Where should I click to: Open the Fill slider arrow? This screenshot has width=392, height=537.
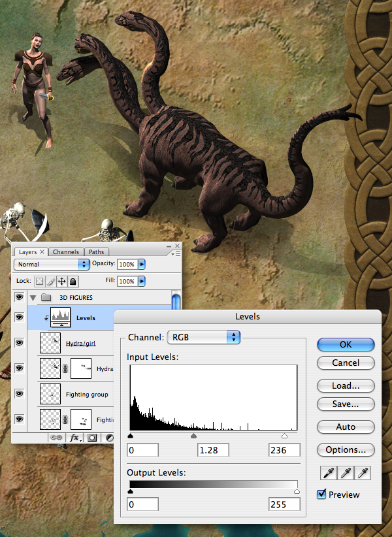(142, 281)
